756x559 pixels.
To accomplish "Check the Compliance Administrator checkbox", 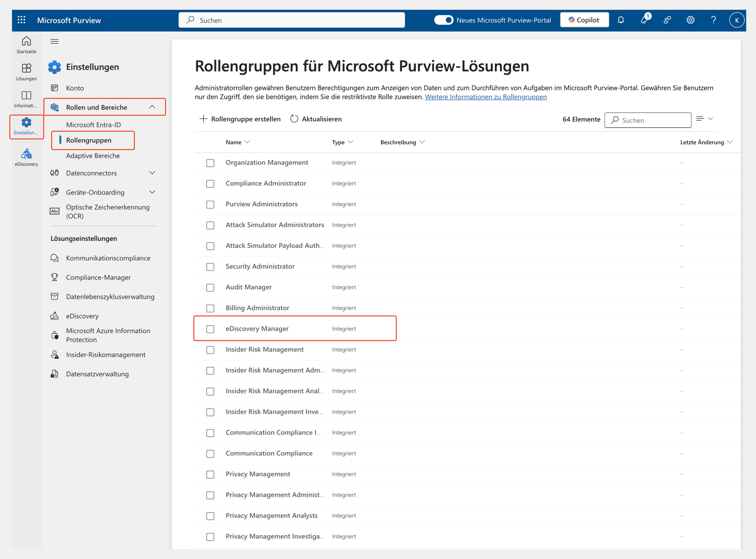I will (210, 184).
